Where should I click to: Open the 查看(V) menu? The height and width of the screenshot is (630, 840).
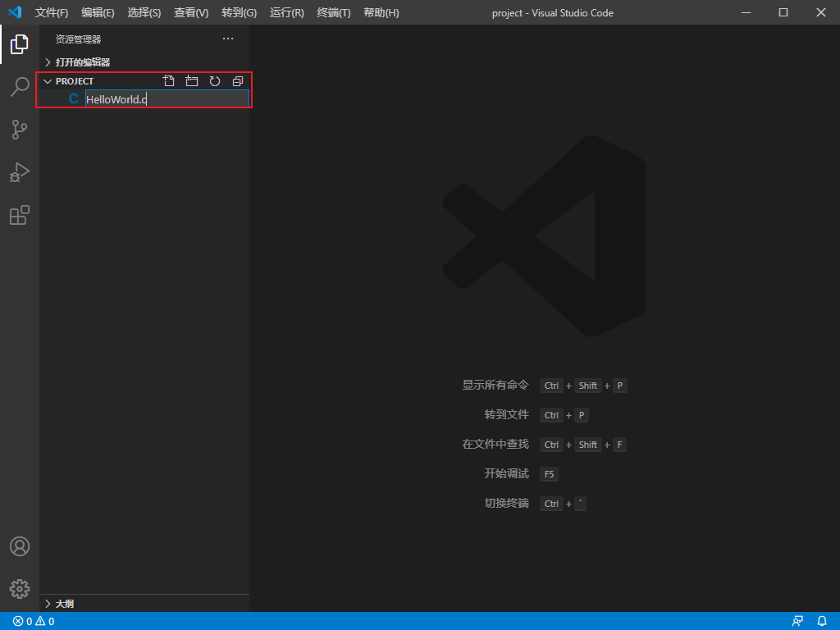coord(191,12)
